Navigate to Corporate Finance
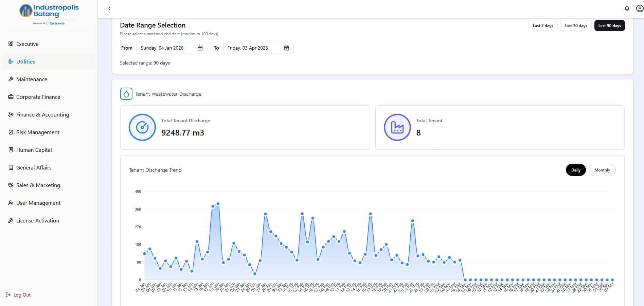This screenshot has width=644, height=306. (49, 97)
